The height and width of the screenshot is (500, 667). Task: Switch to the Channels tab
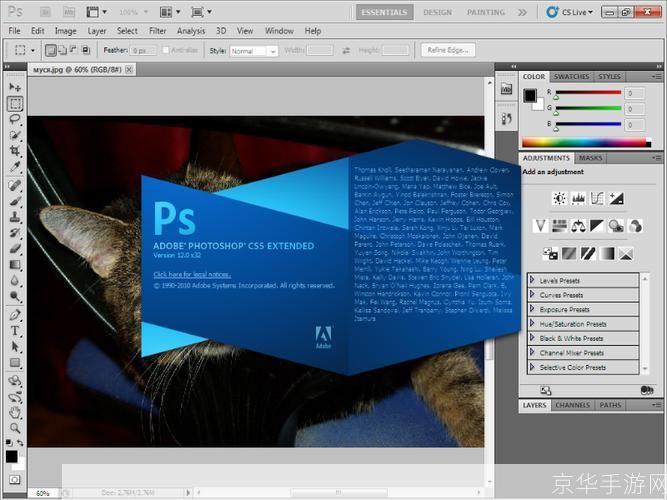(573, 405)
